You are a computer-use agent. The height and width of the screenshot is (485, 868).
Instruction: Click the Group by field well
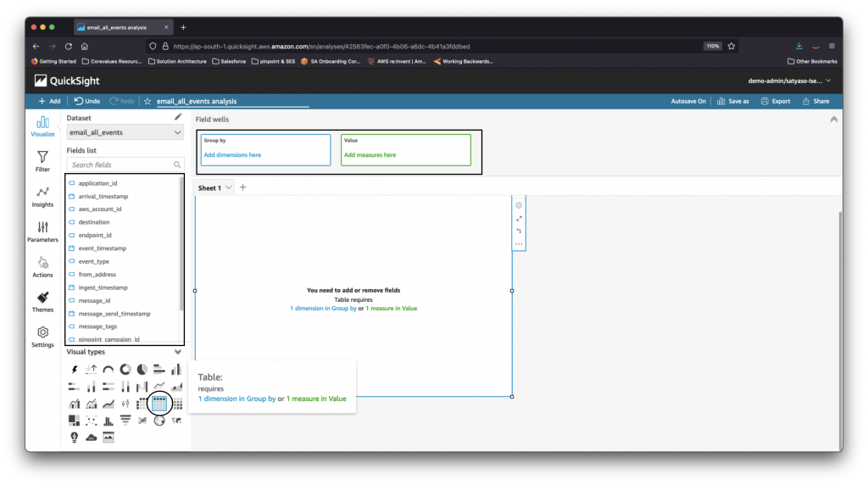tap(265, 149)
